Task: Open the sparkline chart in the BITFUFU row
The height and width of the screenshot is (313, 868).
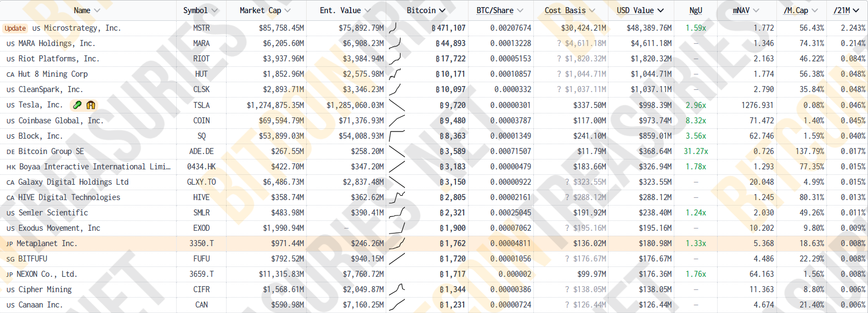Action: pyautogui.click(x=396, y=259)
